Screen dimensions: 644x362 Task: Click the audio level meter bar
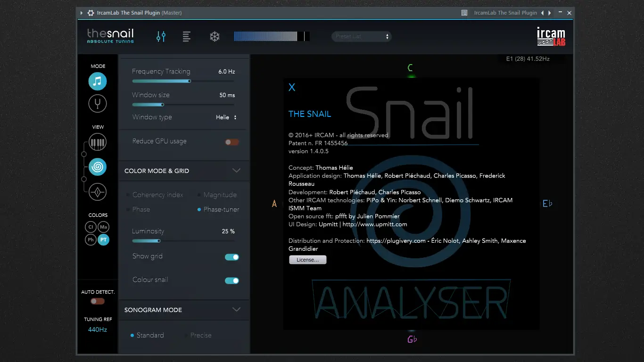(272, 36)
